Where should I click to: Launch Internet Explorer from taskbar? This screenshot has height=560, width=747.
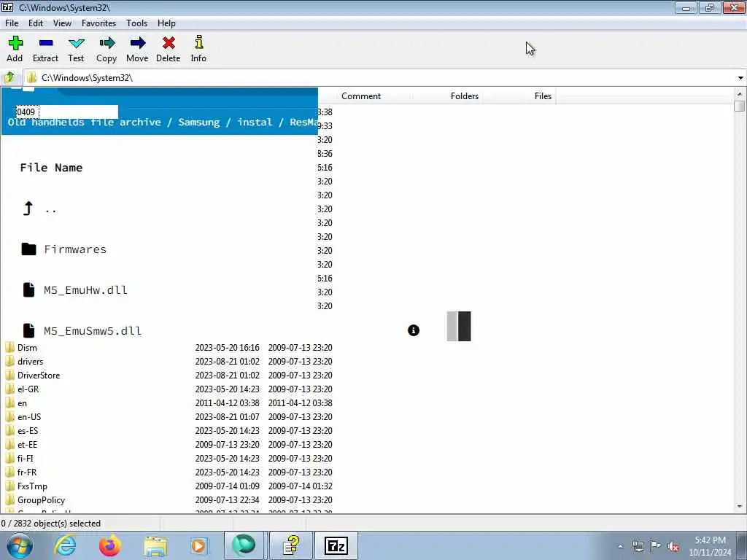click(x=65, y=545)
